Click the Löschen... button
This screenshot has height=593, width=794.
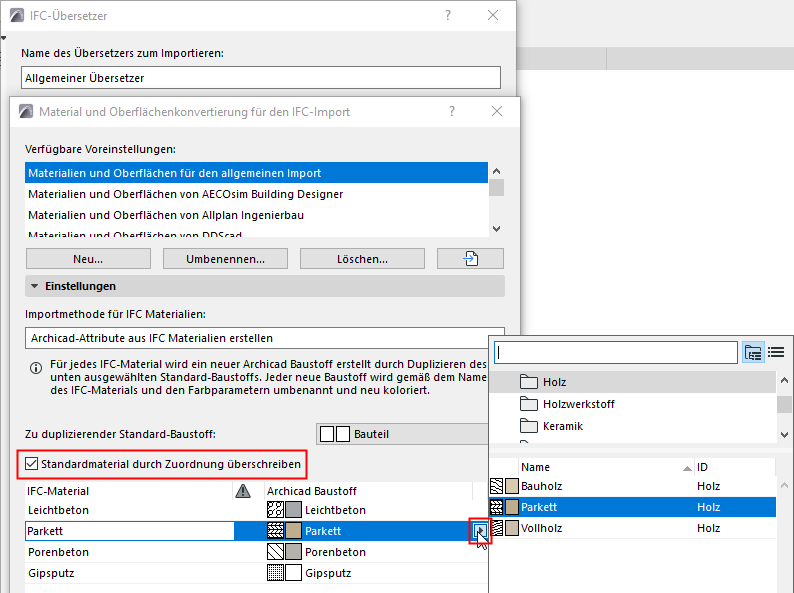pyautogui.click(x=363, y=259)
